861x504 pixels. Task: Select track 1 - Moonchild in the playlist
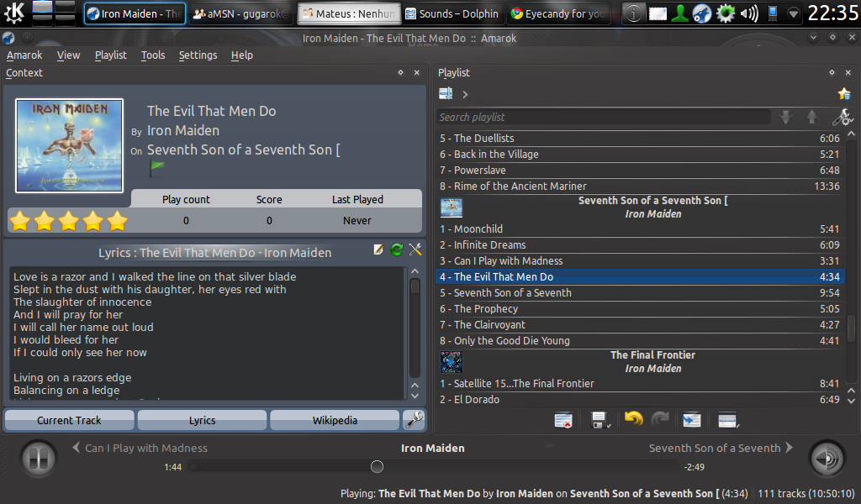pos(640,228)
